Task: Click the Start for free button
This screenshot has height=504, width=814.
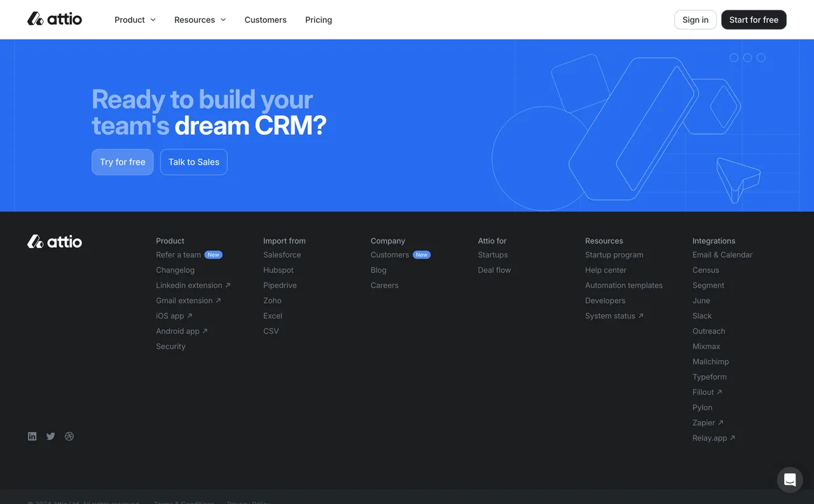Action: [754, 20]
